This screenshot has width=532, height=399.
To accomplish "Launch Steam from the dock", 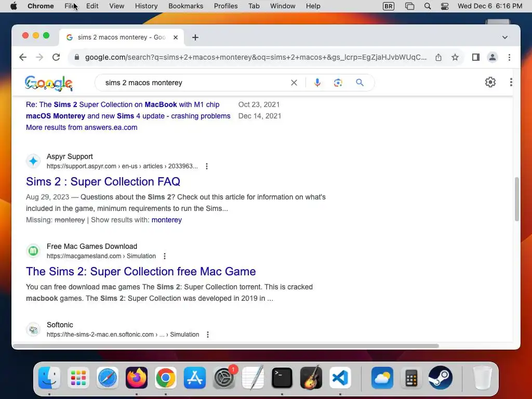I will coord(441,378).
